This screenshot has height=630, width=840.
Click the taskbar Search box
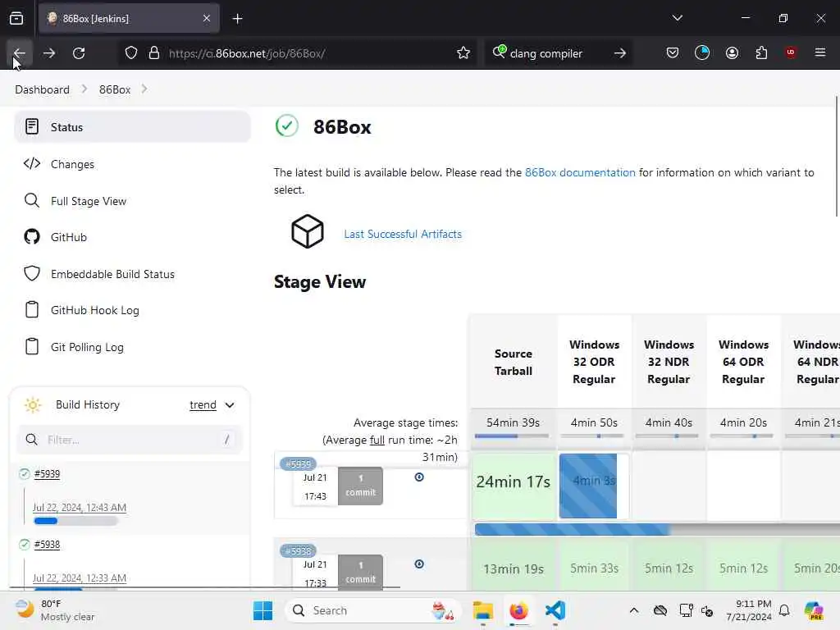click(373, 610)
